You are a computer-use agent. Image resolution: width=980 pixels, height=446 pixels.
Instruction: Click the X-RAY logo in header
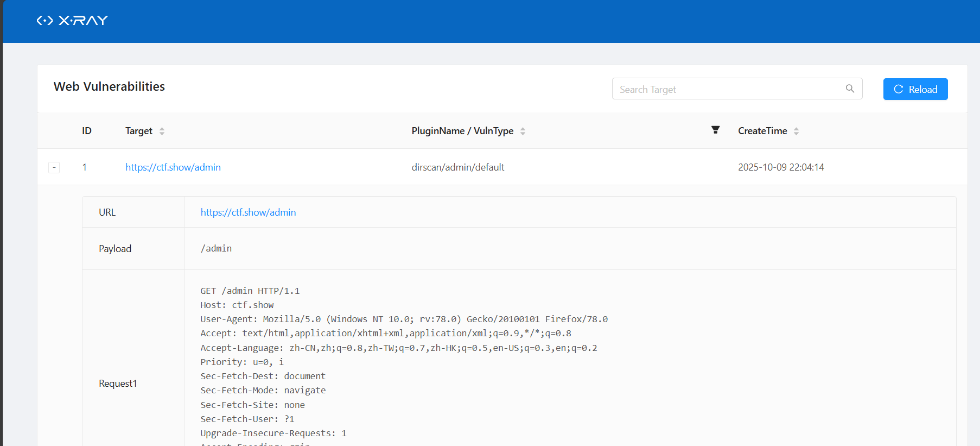click(x=72, y=21)
